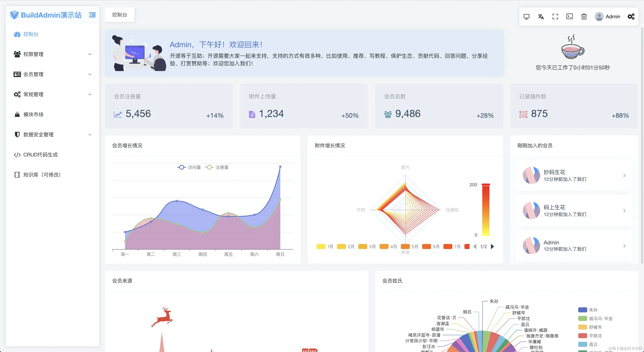644x352 pixels.
Task: Click the monitor home icon
Action: tap(526, 17)
